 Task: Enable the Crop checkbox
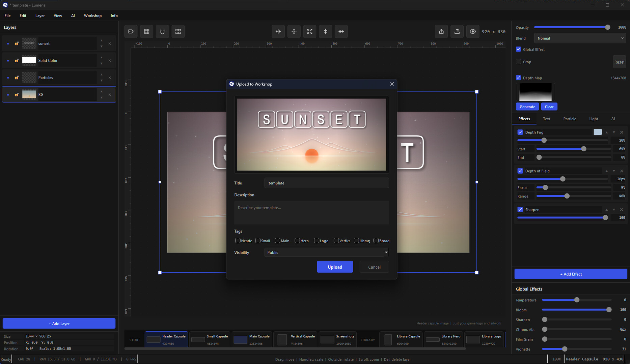point(518,62)
